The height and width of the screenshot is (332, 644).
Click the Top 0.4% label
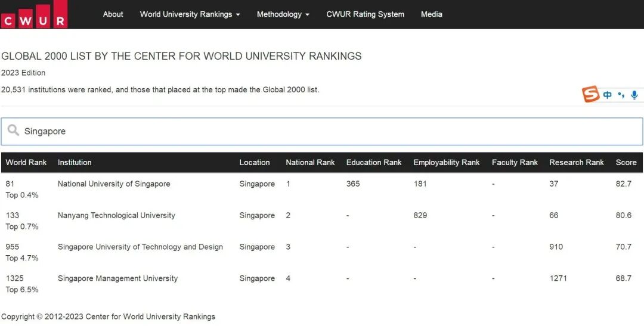tap(22, 196)
